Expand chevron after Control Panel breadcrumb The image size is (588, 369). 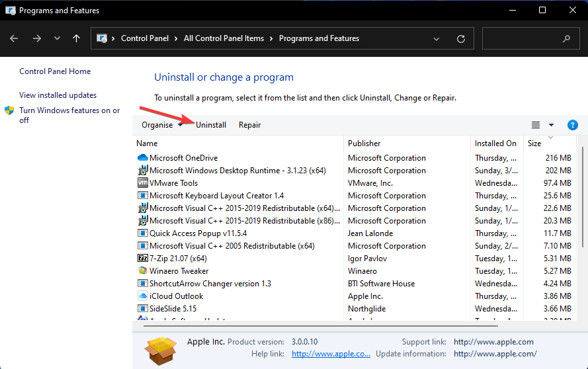(x=176, y=38)
